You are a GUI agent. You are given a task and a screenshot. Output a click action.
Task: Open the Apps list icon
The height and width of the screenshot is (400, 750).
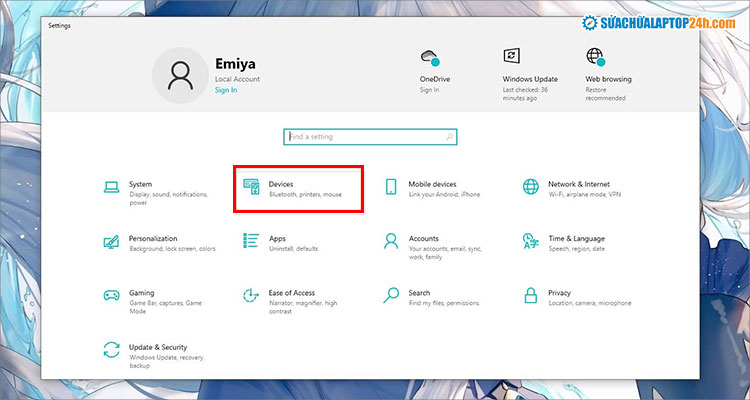click(251, 242)
